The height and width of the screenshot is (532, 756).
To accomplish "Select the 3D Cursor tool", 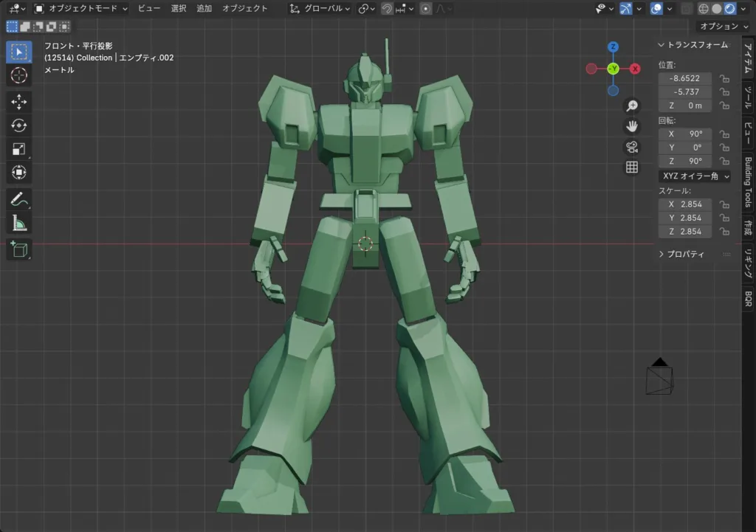I will [19, 75].
